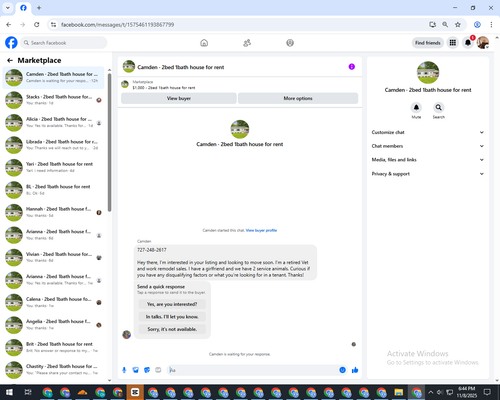
Task: Open the Camden conversation in list
Action: click(x=53, y=78)
